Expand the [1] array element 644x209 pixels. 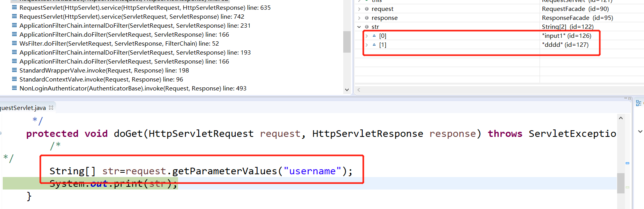(367, 44)
